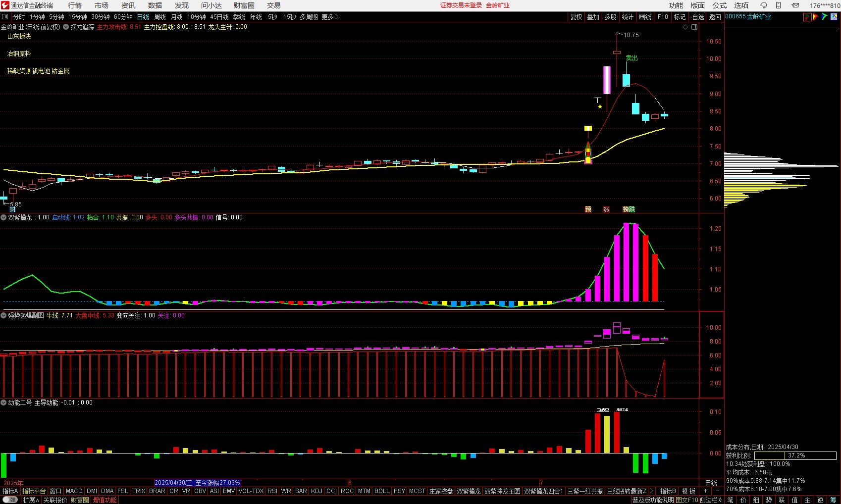The image size is (841, 504).
Task: Open the 搖龙追踪 indicator dropdown arrow
Action: [x=66, y=27]
